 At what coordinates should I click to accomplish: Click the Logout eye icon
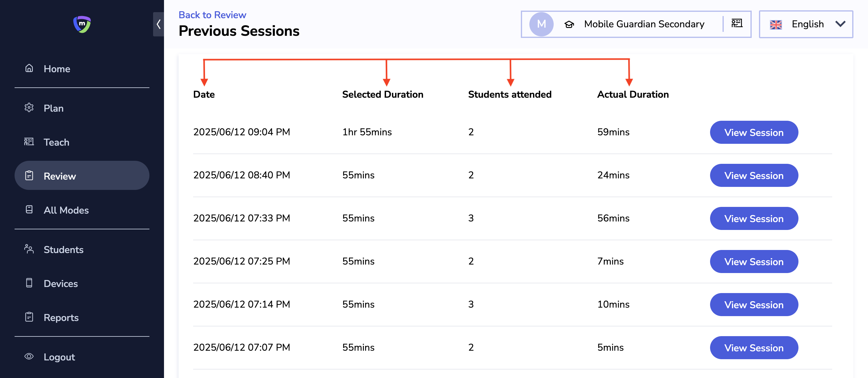[29, 356]
